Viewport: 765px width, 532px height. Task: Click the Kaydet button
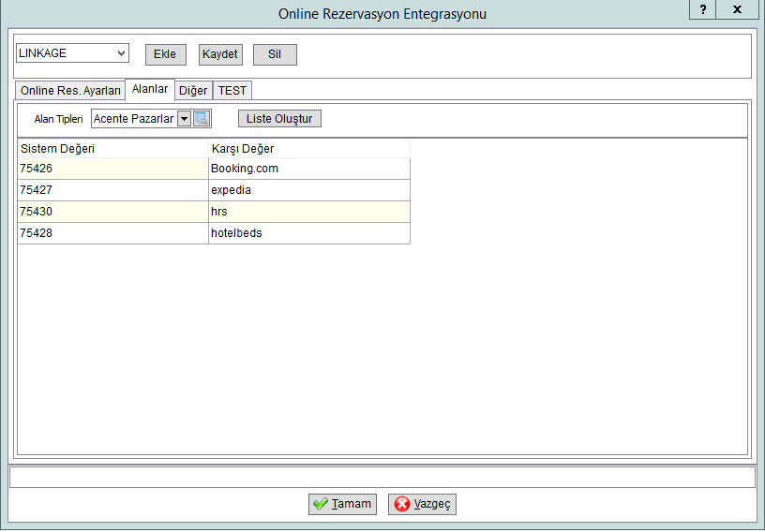[220, 54]
